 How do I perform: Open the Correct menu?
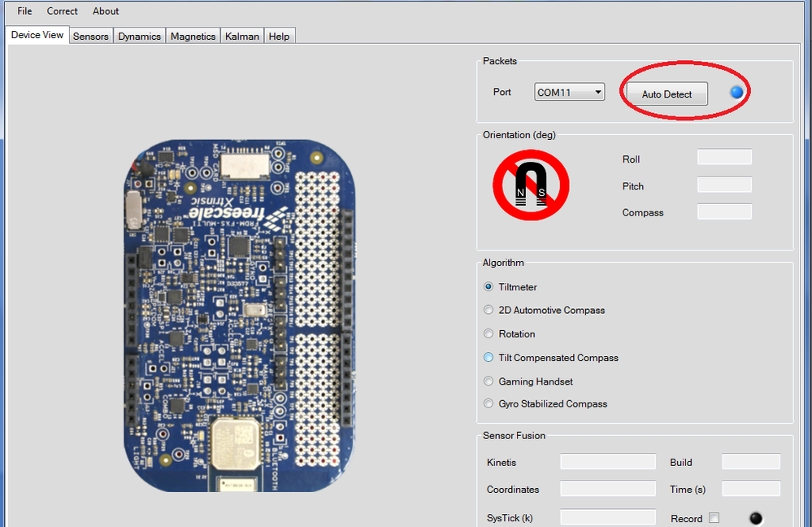(62, 11)
